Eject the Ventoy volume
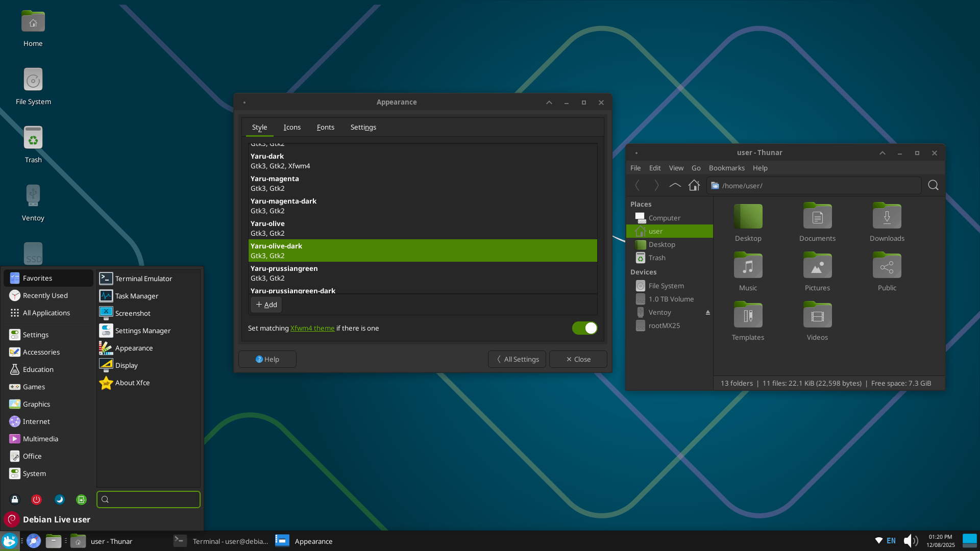This screenshot has width=980, height=551. [x=708, y=312]
